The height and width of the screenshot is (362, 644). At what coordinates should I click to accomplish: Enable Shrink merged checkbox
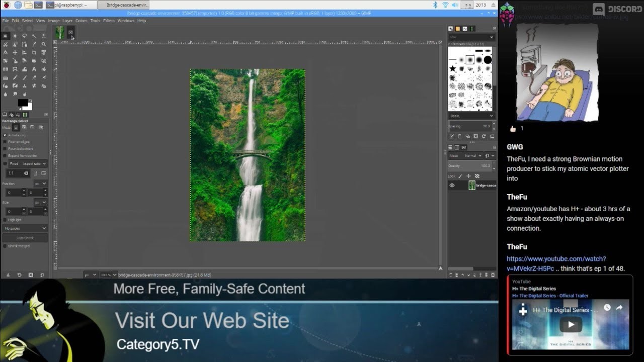(x=5, y=246)
